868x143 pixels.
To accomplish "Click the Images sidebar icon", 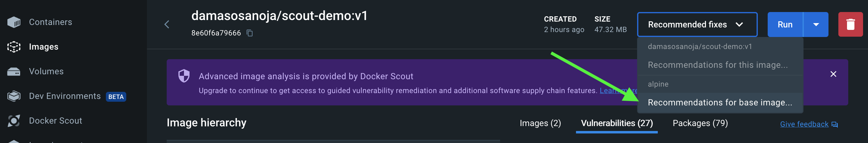I will 14,47.
